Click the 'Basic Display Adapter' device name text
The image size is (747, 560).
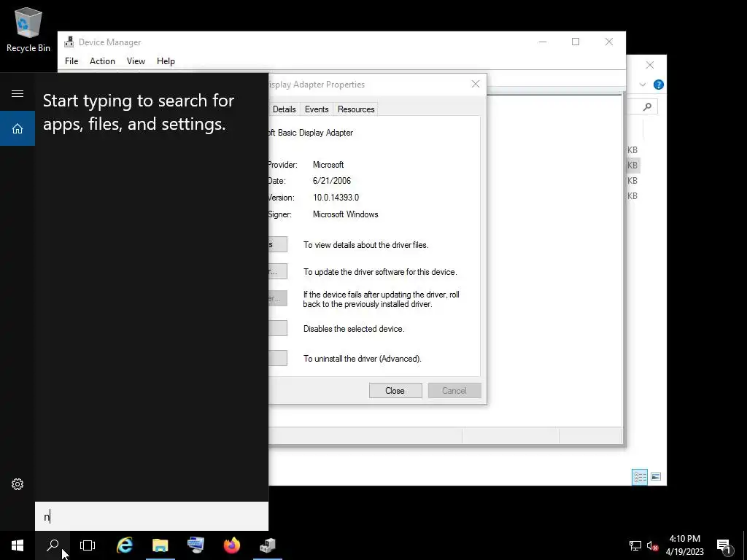pyautogui.click(x=315, y=133)
